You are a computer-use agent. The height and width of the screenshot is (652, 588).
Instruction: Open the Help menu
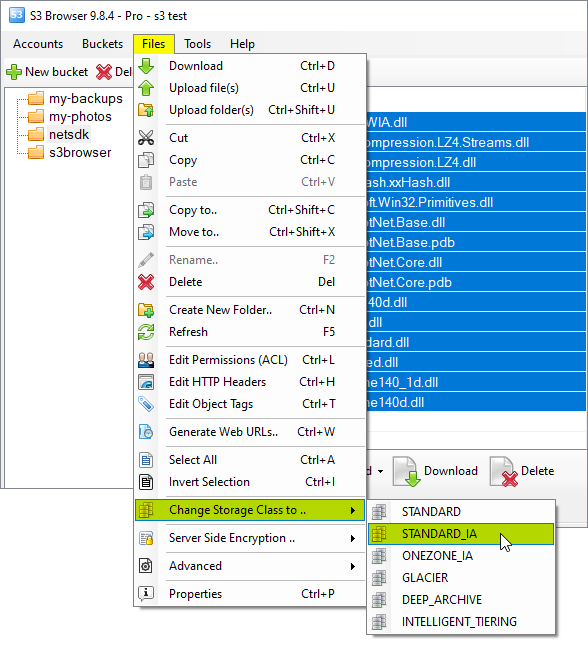tap(242, 44)
